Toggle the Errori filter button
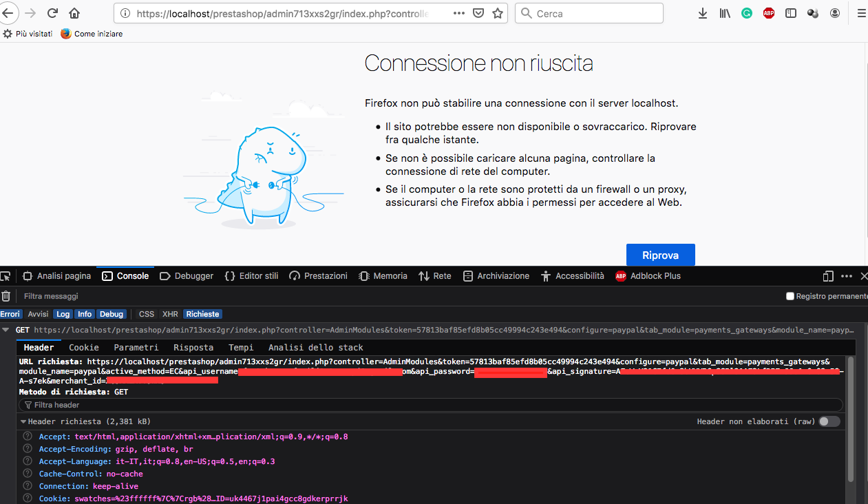 pos(10,314)
